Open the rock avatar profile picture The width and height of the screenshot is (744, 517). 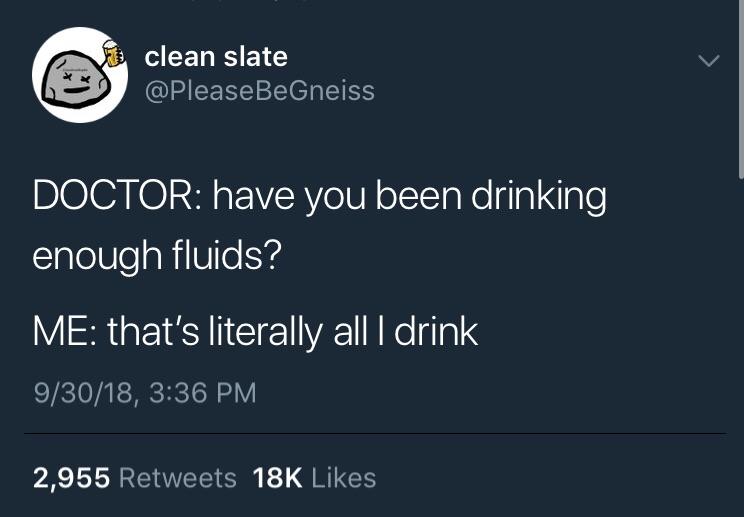[80, 75]
